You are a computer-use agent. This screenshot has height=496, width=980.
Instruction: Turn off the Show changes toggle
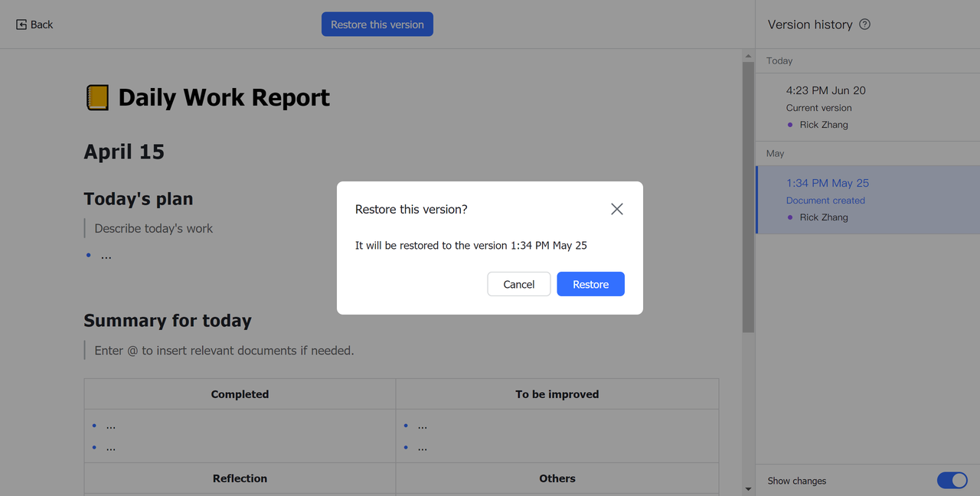(952, 481)
